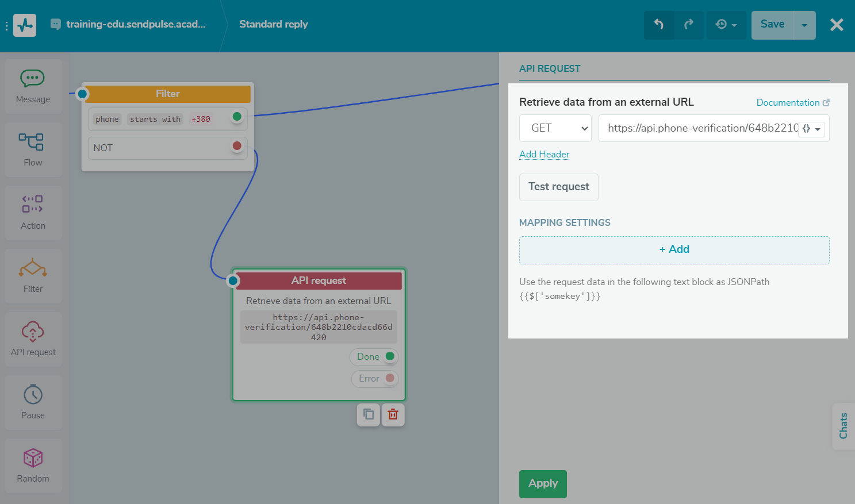
Task: Click the SendPulse pulse logo icon
Action: tap(24, 25)
